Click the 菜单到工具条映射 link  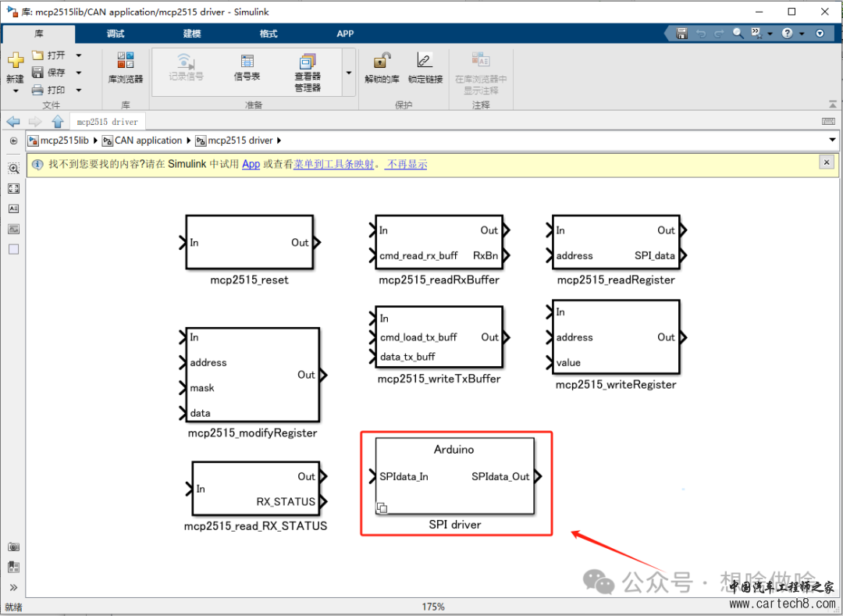pos(333,165)
